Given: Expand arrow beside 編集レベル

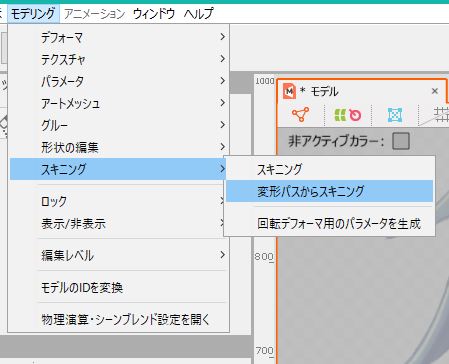Looking at the screenshot, I should (x=223, y=255).
